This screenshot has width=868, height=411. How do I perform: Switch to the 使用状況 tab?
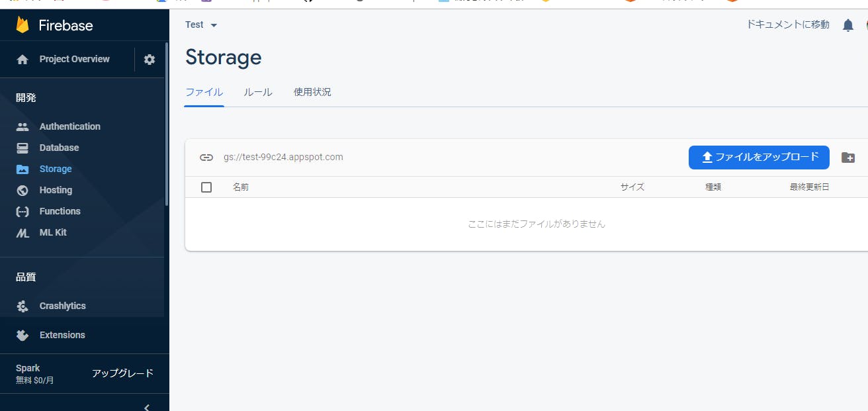tap(312, 92)
